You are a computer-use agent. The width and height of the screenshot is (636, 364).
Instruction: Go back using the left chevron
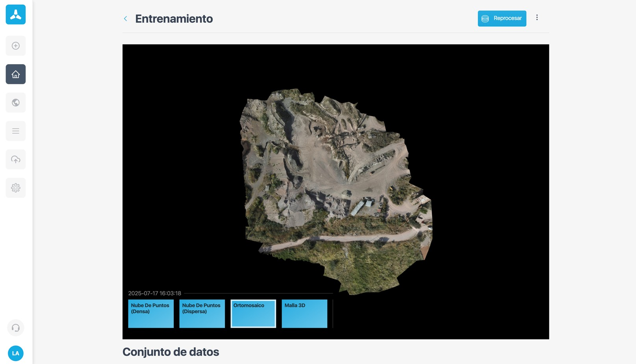coord(126,18)
